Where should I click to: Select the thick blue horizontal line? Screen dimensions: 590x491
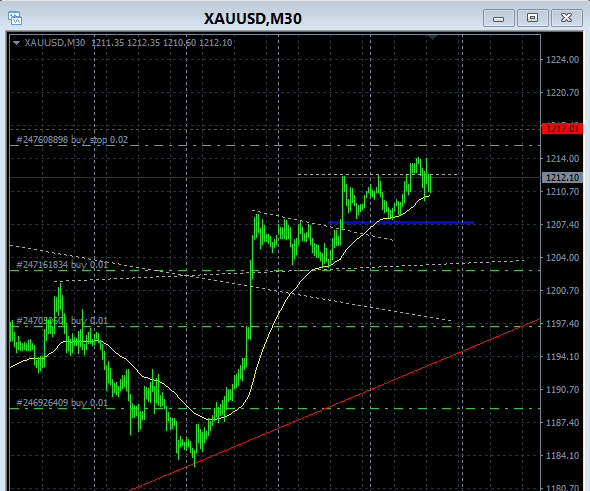click(x=401, y=223)
